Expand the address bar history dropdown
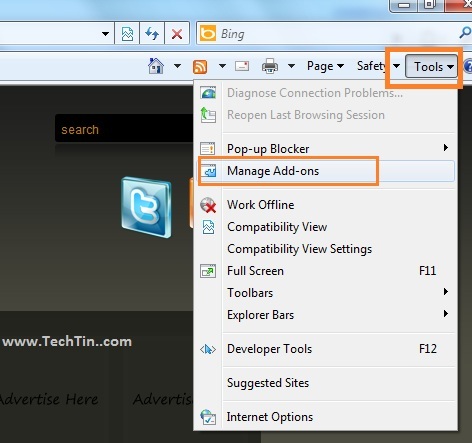Screen dimensions: 472x443 (x=105, y=33)
